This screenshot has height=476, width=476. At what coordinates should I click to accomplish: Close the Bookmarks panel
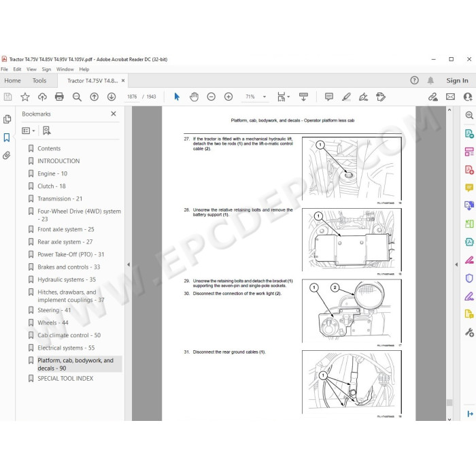tap(114, 114)
